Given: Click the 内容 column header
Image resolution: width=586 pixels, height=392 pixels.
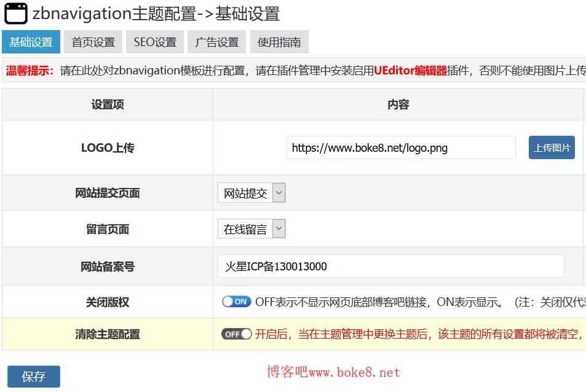Looking at the screenshot, I should [398, 104].
